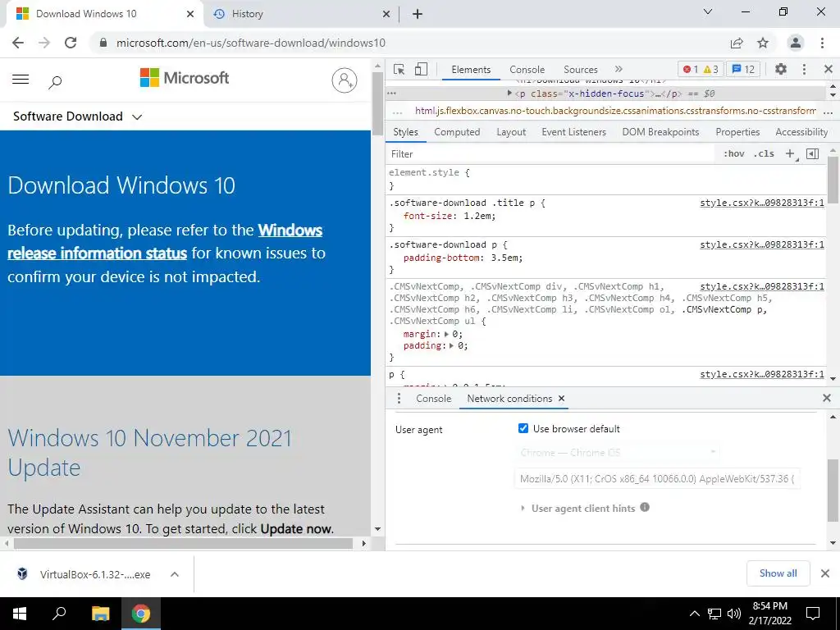This screenshot has width=840, height=630.
Task: Activate the DevTools inspect element picker
Action: click(399, 69)
